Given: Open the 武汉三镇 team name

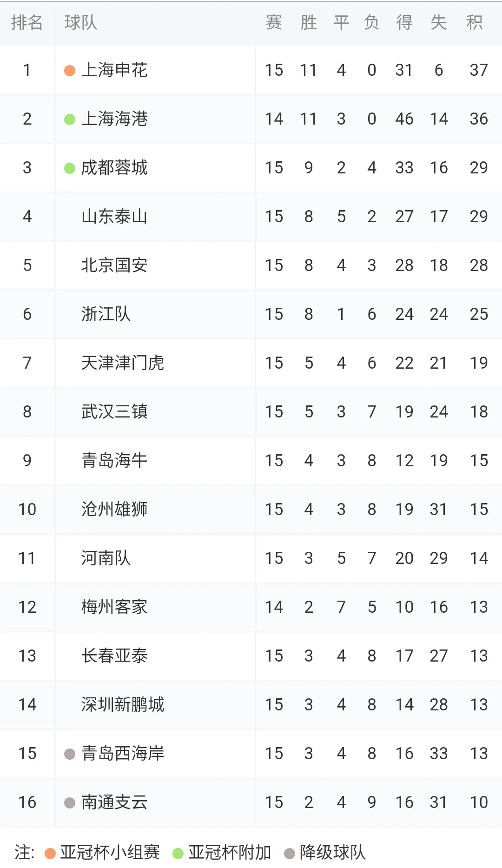Looking at the screenshot, I should [x=114, y=412].
